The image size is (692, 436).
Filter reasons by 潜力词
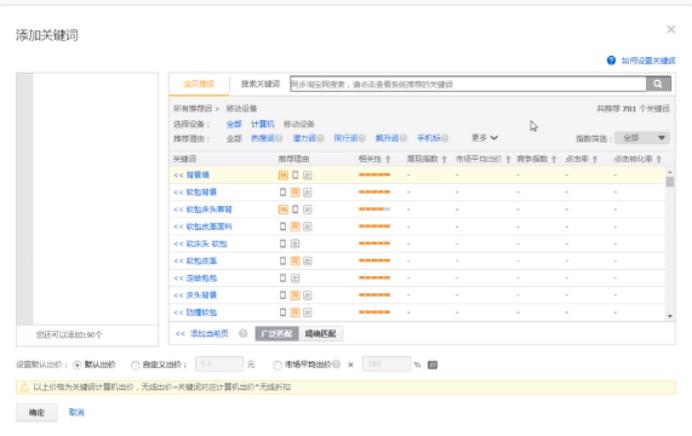click(x=305, y=138)
